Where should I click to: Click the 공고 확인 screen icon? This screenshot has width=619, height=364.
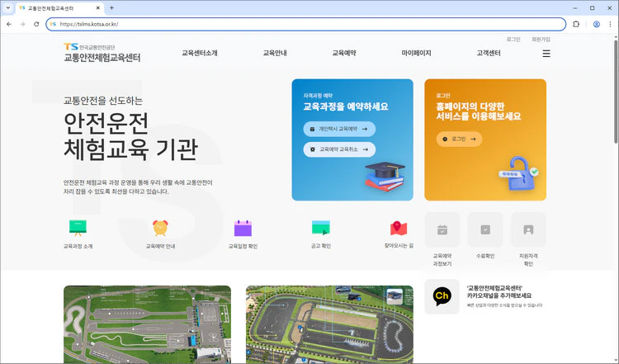320,228
